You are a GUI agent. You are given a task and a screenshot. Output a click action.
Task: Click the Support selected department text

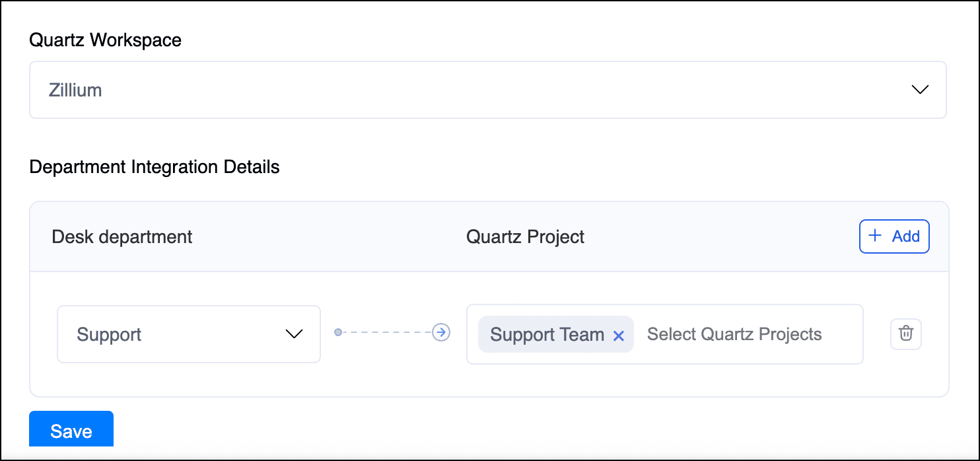[109, 334]
